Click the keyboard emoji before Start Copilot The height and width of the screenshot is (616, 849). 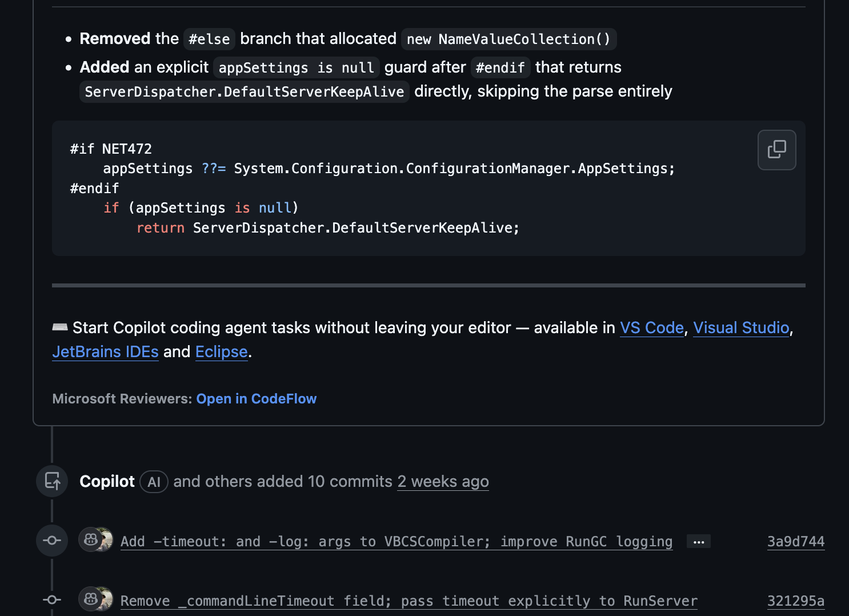pos(60,327)
